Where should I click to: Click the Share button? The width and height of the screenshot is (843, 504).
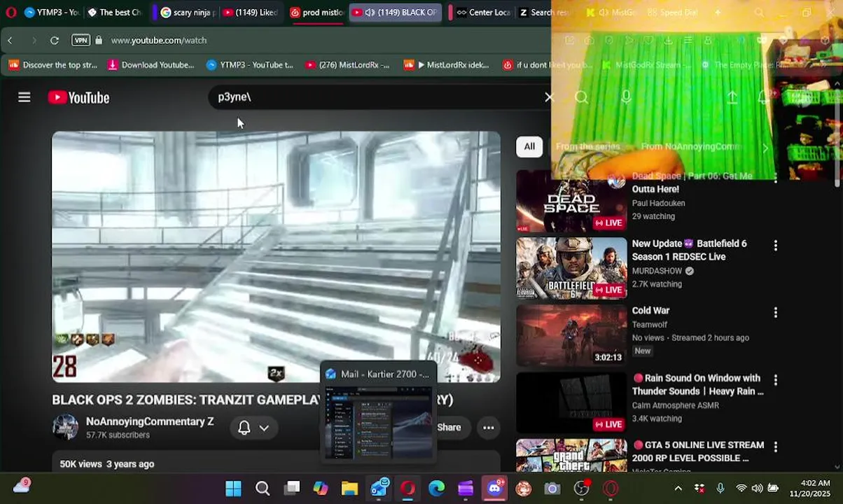pos(448,428)
